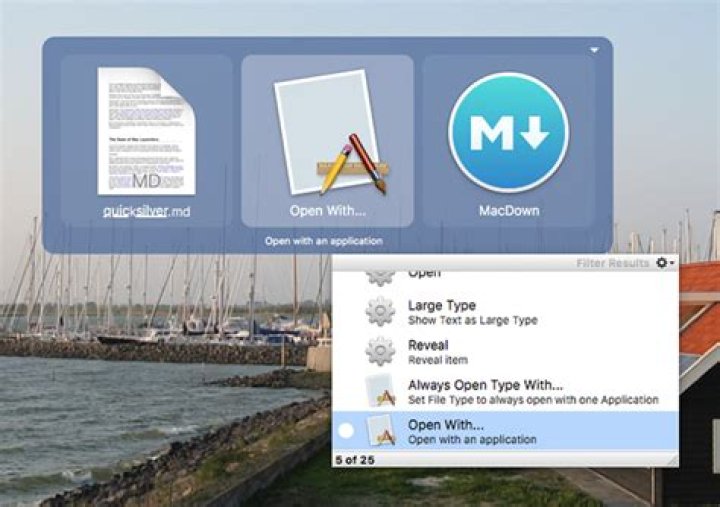Viewport: 720px width, 507px height.
Task: Click the '5 of 25' result counter
Action: (x=354, y=460)
